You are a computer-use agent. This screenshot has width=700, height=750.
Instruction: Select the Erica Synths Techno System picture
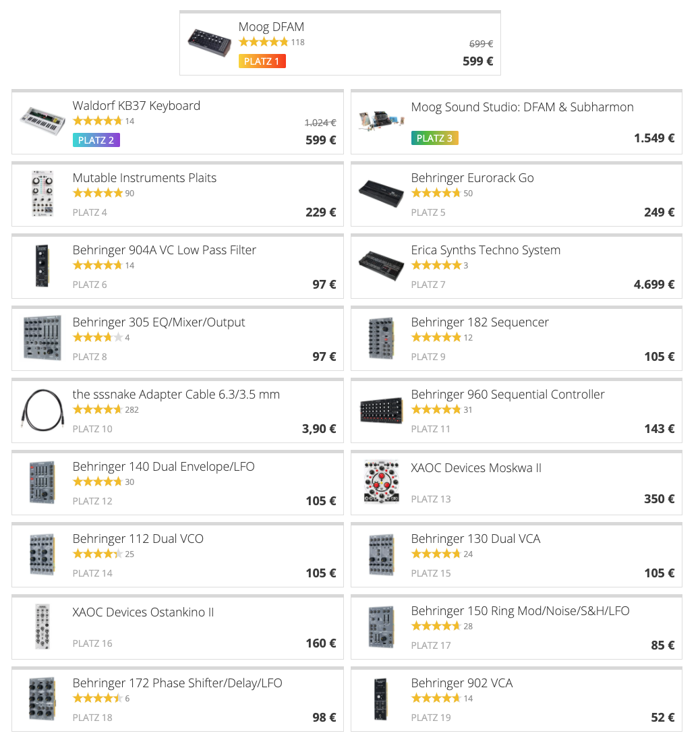pos(381,266)
